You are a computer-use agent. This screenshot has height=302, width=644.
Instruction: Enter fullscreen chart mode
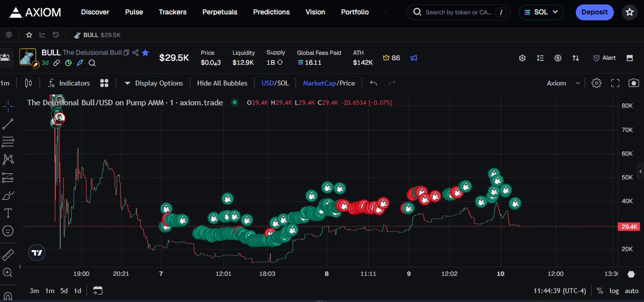615,83
